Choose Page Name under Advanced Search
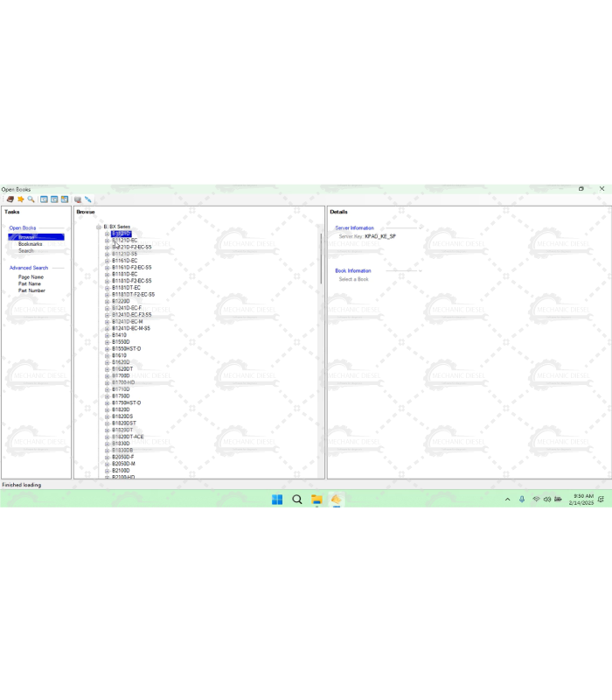The height and width of the screenshot is (700, 612). coord(31,276)
